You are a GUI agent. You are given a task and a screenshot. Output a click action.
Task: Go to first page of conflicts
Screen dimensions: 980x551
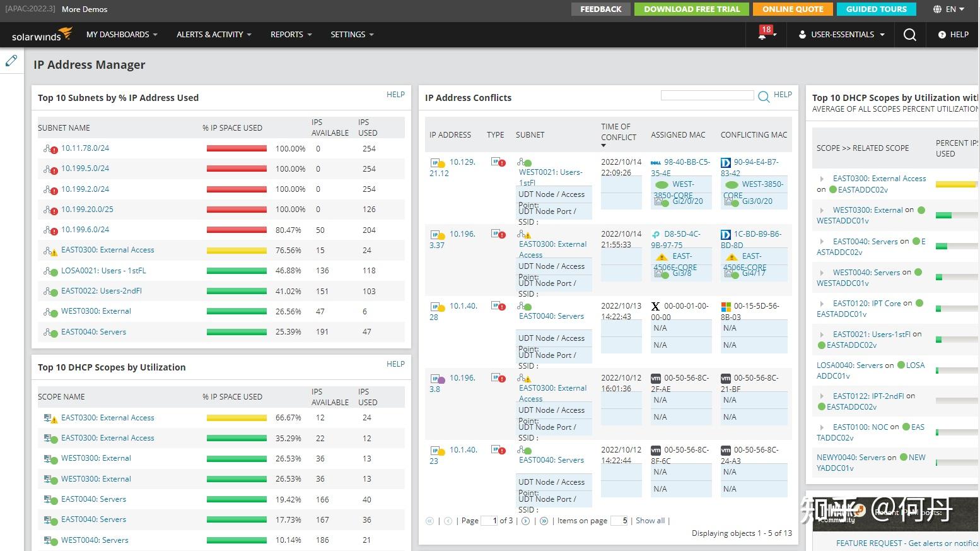(429, 521)
